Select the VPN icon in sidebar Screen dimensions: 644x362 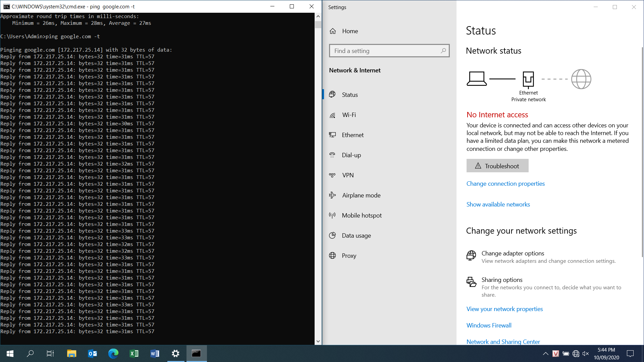(332, 175)
